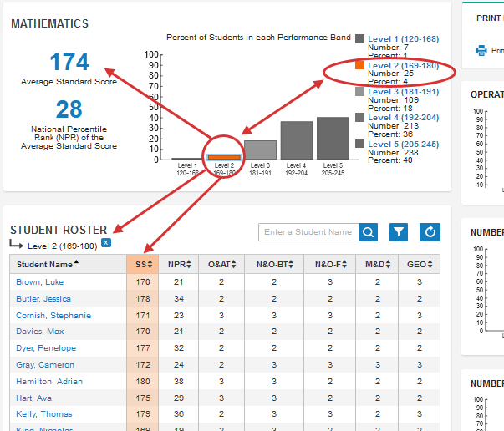Open the Level 1 (120-168) legend link
The height and width of the screenshot is (431, 504).
pos(403,39)
